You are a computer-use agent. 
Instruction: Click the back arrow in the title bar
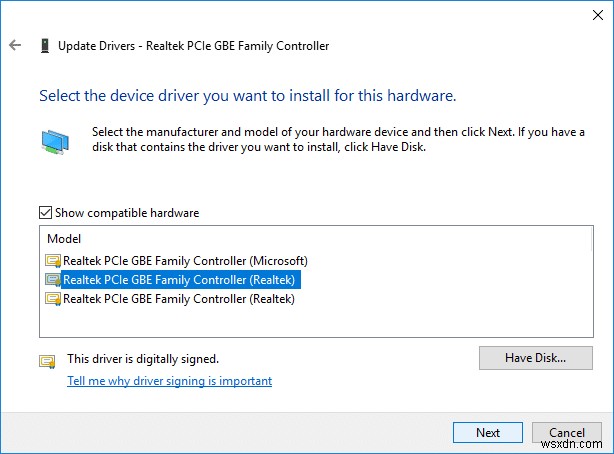(x=15, y=46)
